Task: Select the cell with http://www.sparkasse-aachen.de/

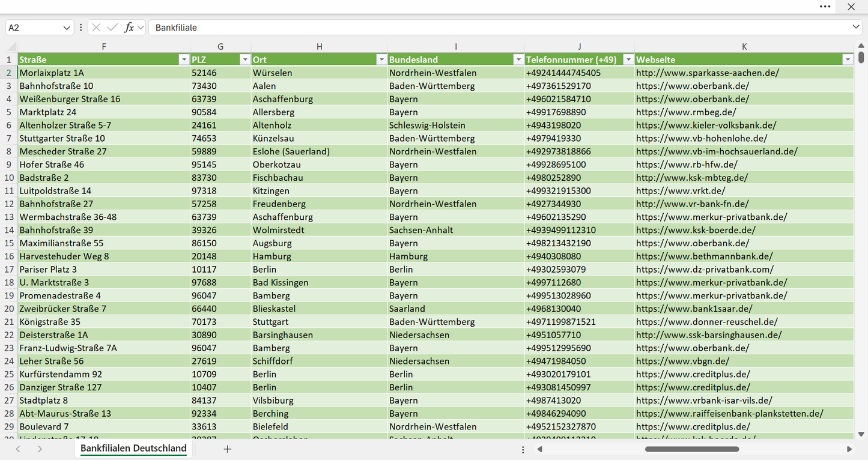Action: pyautogui.click(x=744, y=73)
